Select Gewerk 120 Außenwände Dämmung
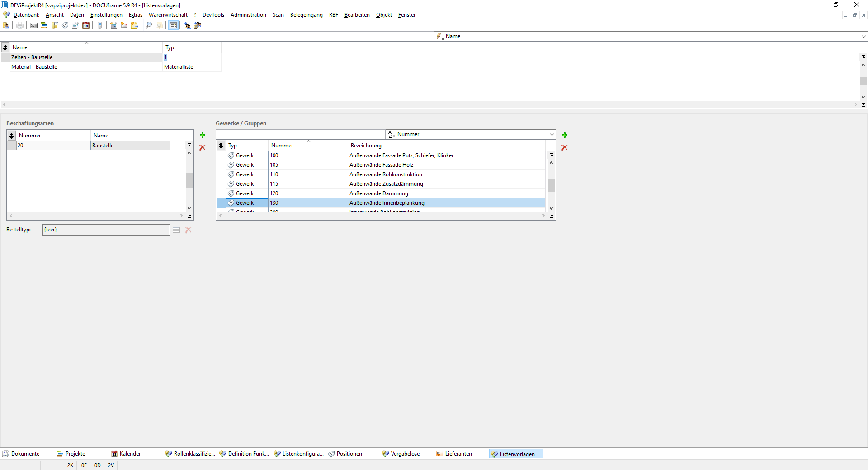 [381, 193]
